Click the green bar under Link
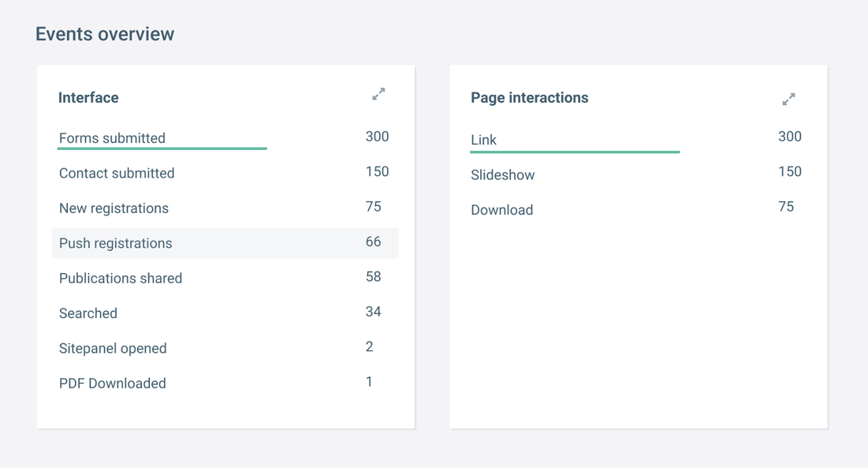Viewport: 868px width, 468px height. point(575,152)
